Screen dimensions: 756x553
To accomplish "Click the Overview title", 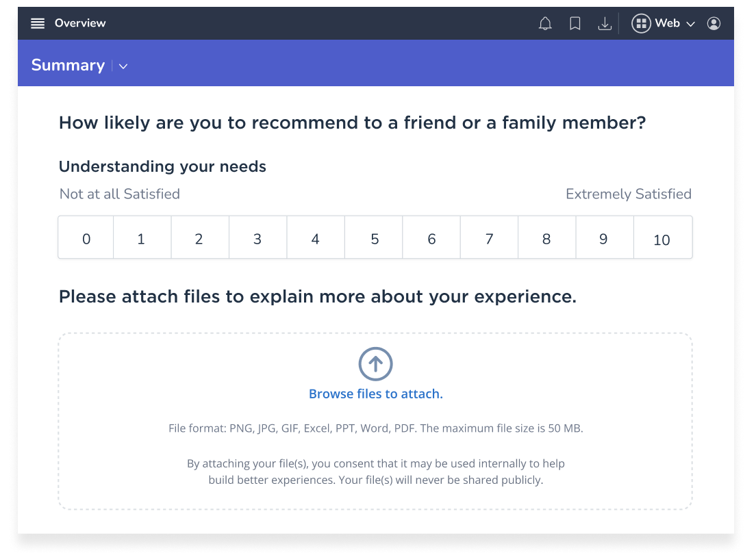I will click(80, 23).
